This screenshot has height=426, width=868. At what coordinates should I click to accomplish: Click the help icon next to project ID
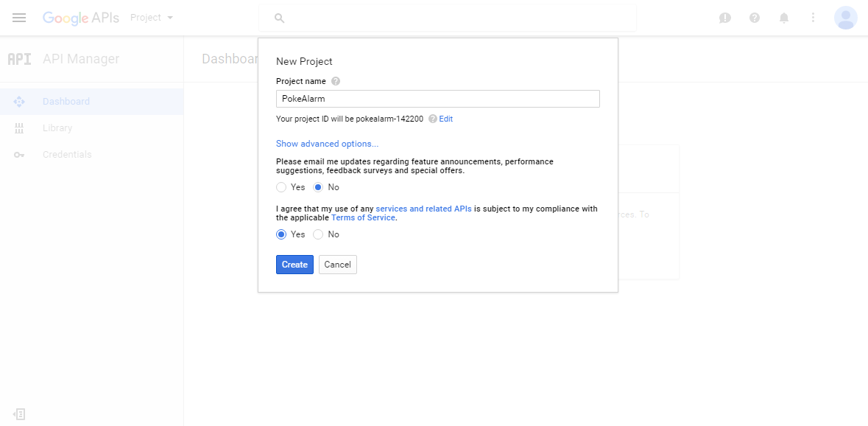pos(433,119)
